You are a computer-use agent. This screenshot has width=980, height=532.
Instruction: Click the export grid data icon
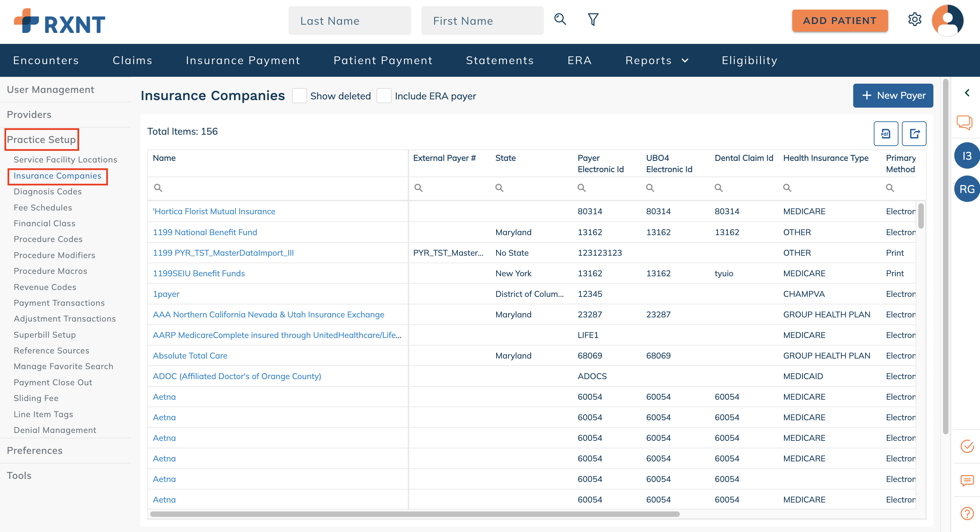914,134
